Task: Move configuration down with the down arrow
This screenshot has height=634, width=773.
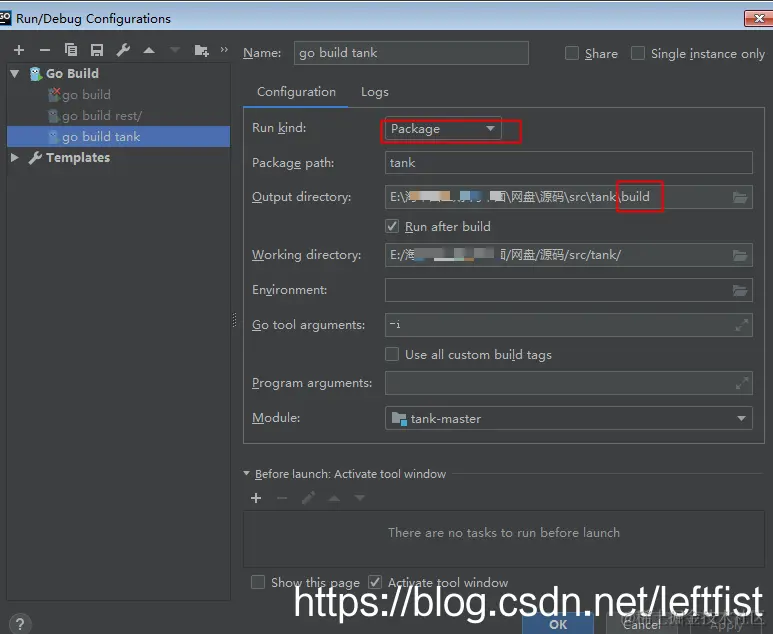Action: (175, 50)
